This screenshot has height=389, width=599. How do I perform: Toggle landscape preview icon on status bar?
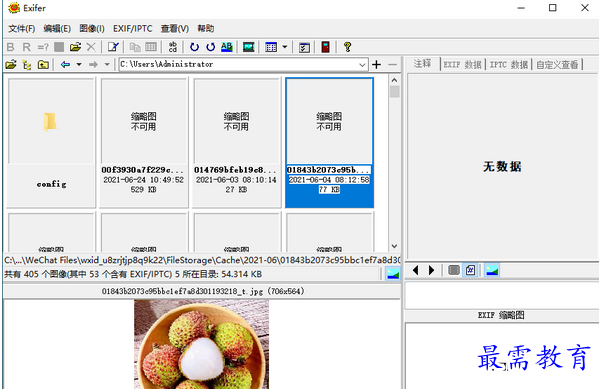393,274
